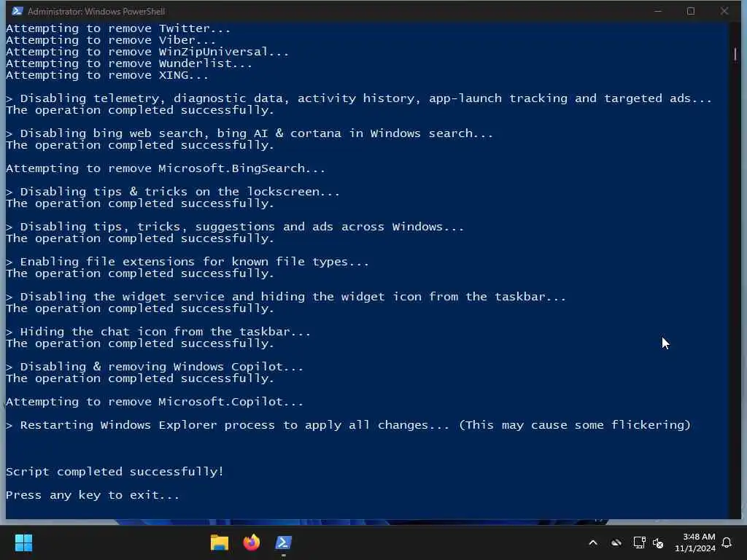Click the 'Disabling telemetry, diagnostic data' line
The width and height of the screenshot is (747, 560).
(359, 98)
